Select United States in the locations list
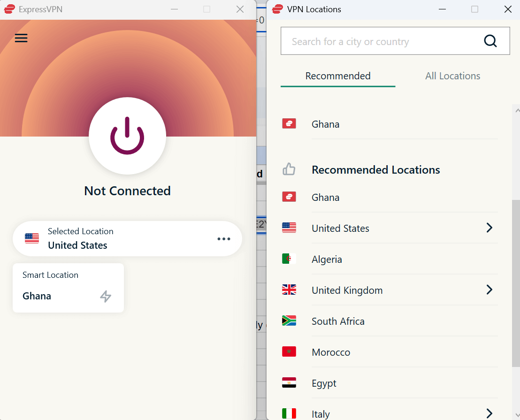Image resolution: width=520 pixels, height=420 pixels. tap(390, 228)
